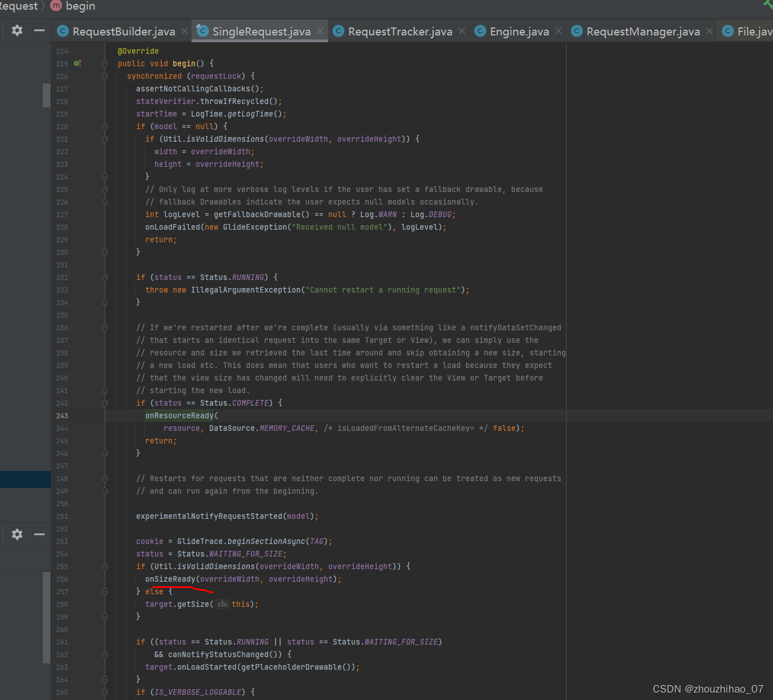
Task: Click line number 256 in gutter
Action: [62, 579]
